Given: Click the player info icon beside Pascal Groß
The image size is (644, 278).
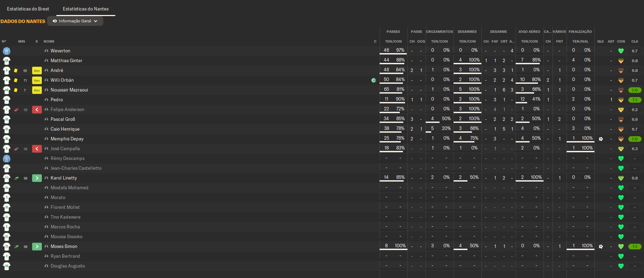Looking at the screenshot, I should click(46, 119).
